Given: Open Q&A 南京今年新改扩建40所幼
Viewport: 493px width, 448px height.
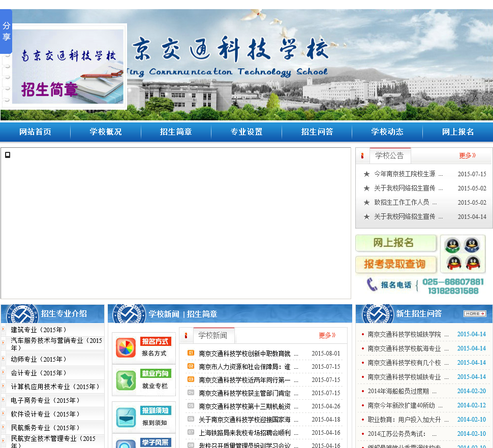Looking at the screenshot, I should [x=405, y=405].
